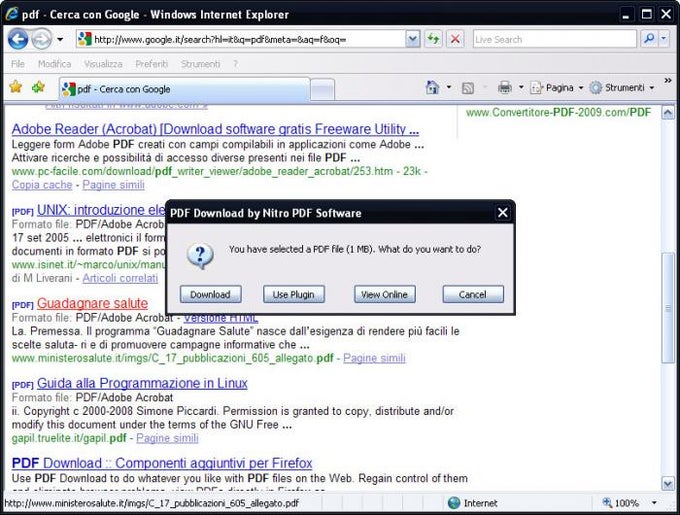Open the Visualizza menu
Screen dimensions: 680x515
(x=103, y=64)
